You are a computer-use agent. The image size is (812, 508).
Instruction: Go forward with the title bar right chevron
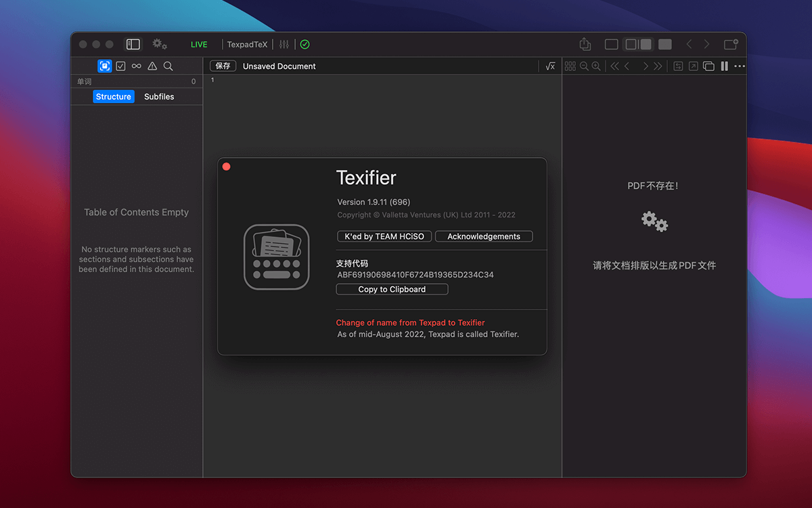point(707,44)
